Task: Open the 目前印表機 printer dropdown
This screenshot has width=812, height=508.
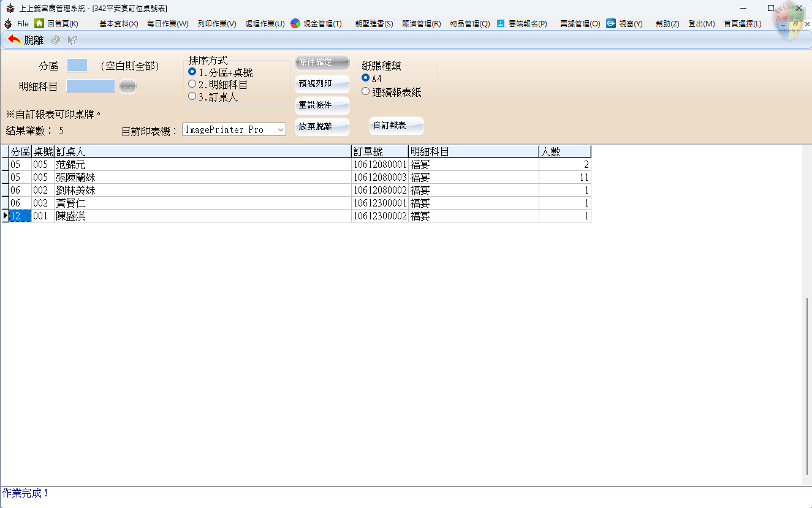Action: coord(280,130)
